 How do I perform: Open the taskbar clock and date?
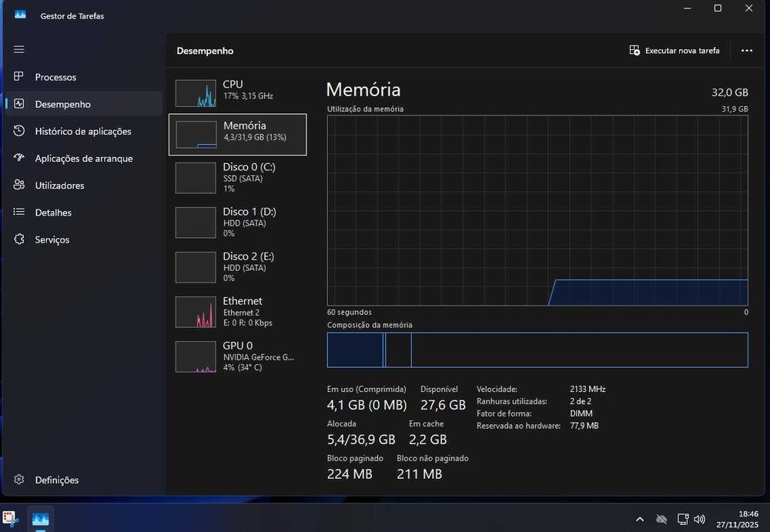[737, 519]
